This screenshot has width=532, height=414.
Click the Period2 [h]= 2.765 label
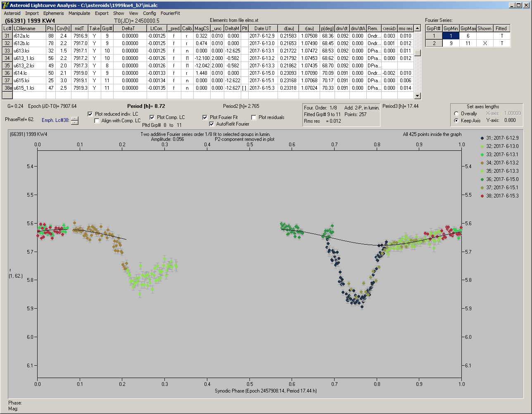241,106
